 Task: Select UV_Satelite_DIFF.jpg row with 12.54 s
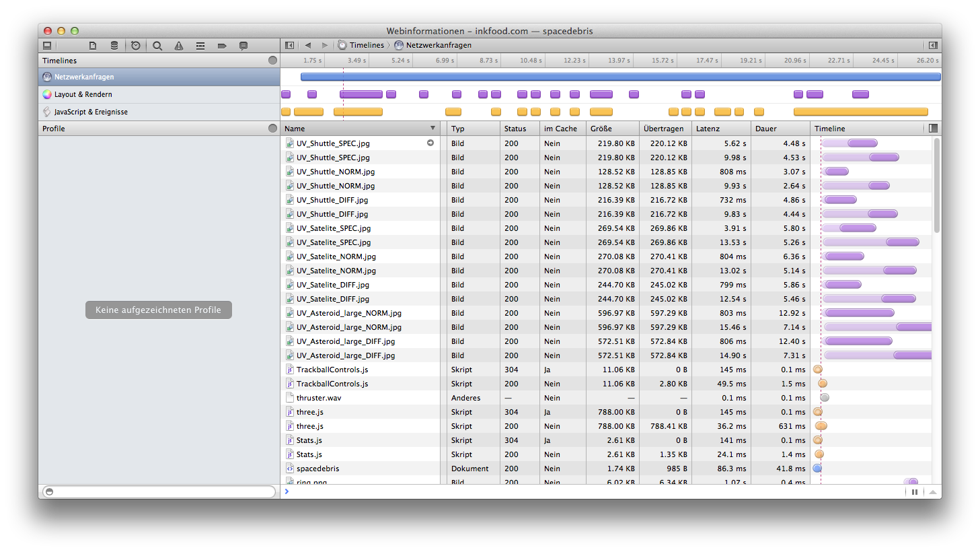click(x=606, y=299)
